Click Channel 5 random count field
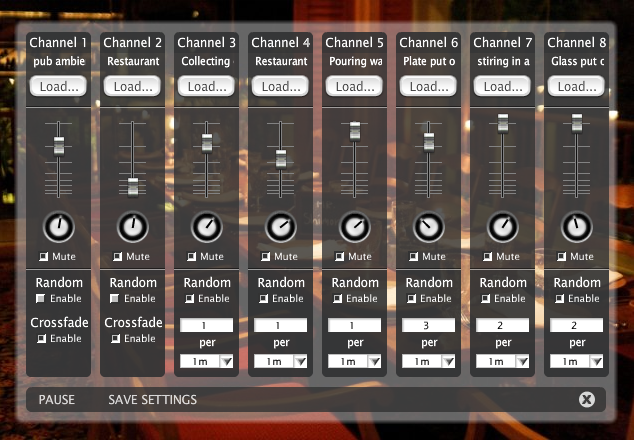This screenshot has width=635, height=440. coord(355,325)
